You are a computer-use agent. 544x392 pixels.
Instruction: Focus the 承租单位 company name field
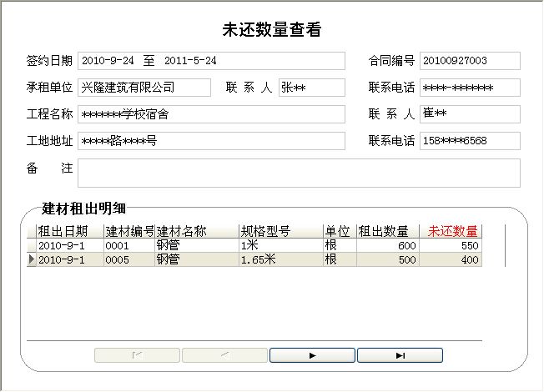click(144, 88)
